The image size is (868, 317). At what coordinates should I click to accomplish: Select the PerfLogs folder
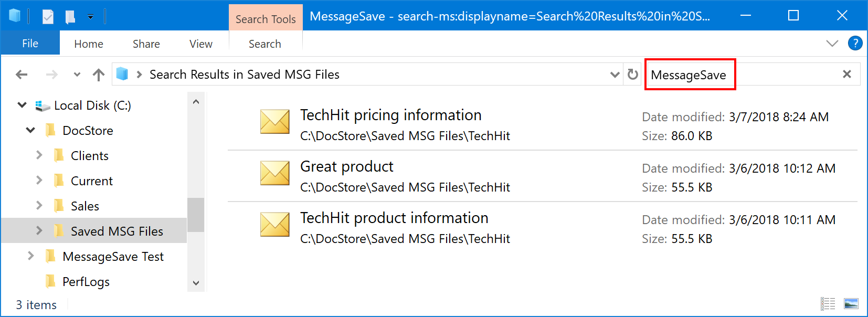[86, 282]
